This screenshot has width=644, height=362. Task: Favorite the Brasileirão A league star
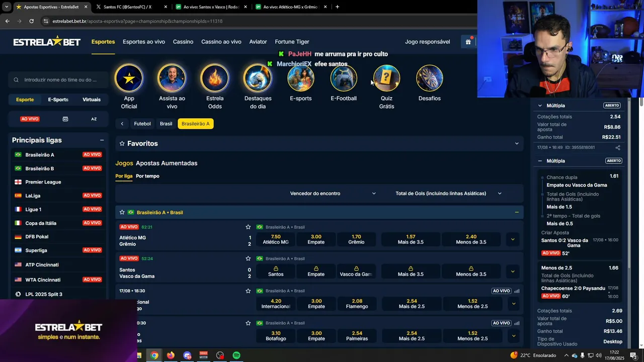[x=122, y=212]
